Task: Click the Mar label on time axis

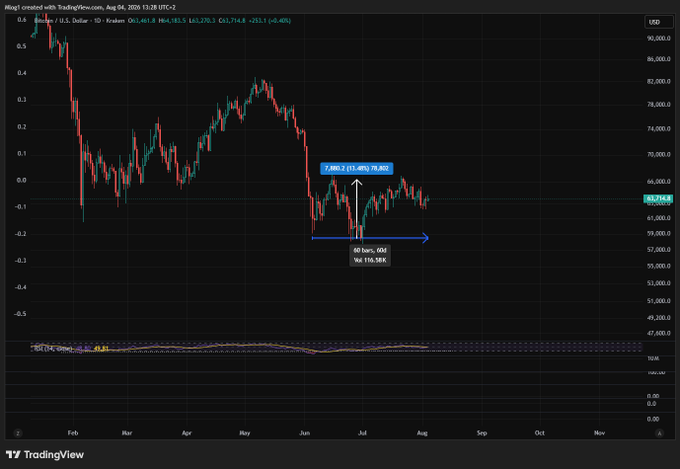Action: [127, 433]
